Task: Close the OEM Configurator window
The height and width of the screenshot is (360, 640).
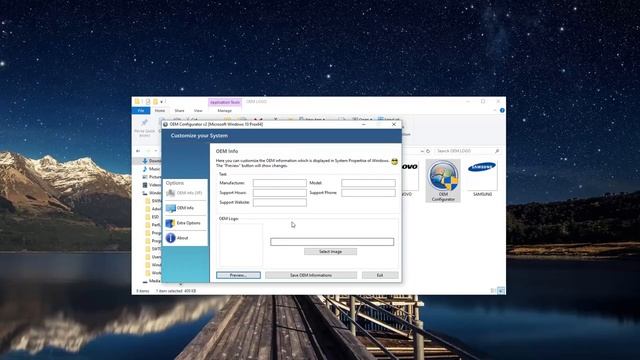Action: pos(393,124)
